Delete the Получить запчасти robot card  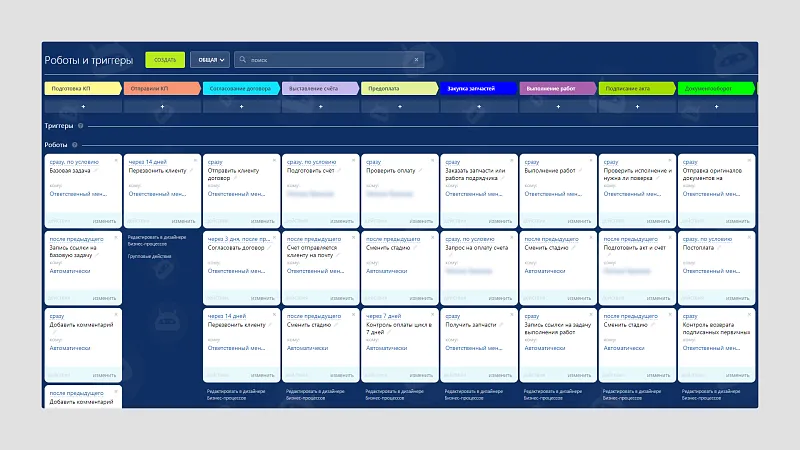click(512, 314)
